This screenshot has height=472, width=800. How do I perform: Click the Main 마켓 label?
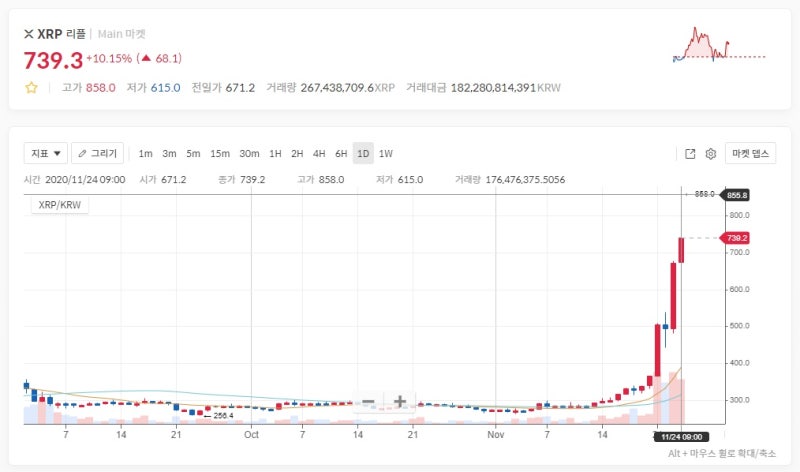point(122,34)
